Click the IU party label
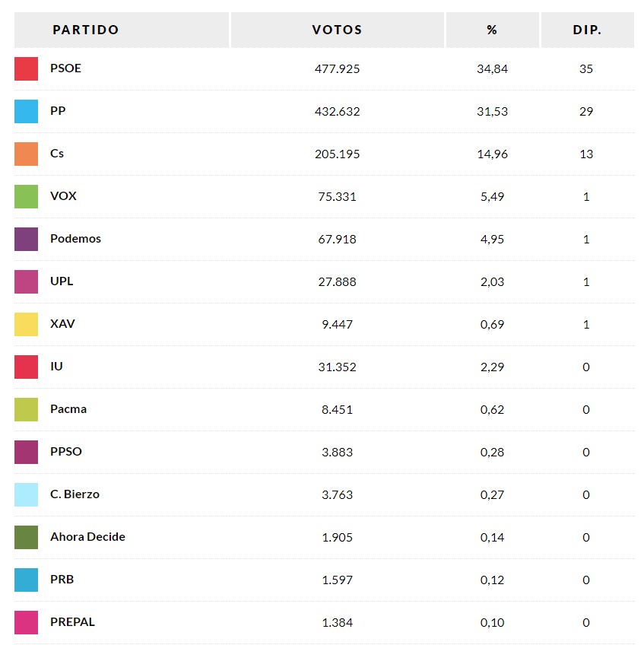 click(56, 367)
